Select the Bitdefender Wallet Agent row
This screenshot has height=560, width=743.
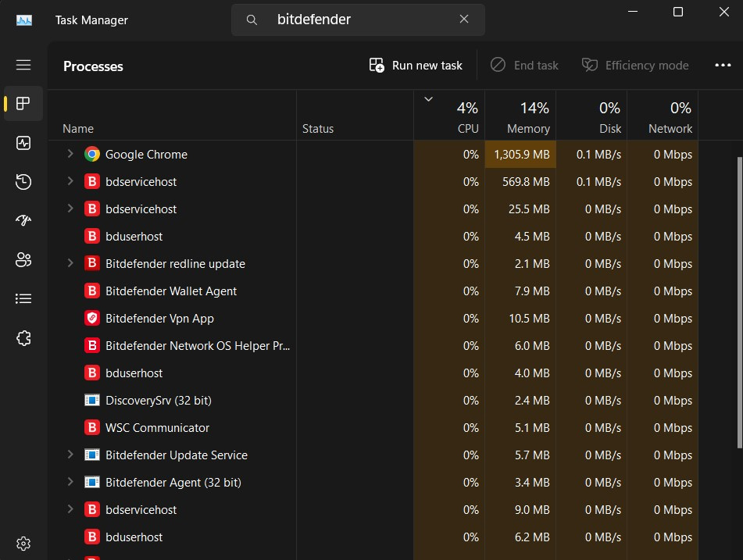pos(373,291)
